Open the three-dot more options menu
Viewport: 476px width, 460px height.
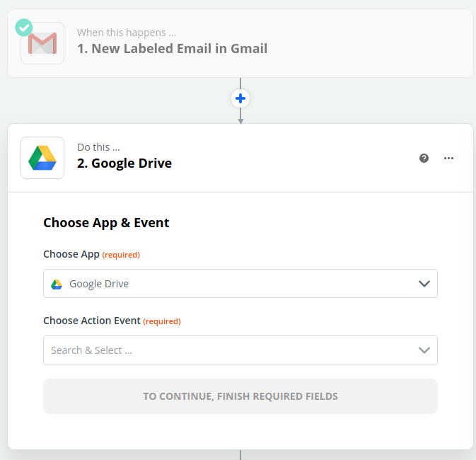[x=448, y=158]
